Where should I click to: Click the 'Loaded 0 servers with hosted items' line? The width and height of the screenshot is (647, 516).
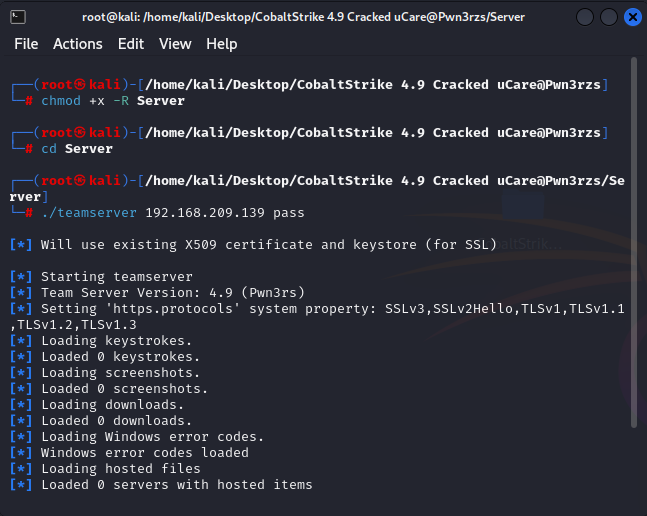[177, 485]
